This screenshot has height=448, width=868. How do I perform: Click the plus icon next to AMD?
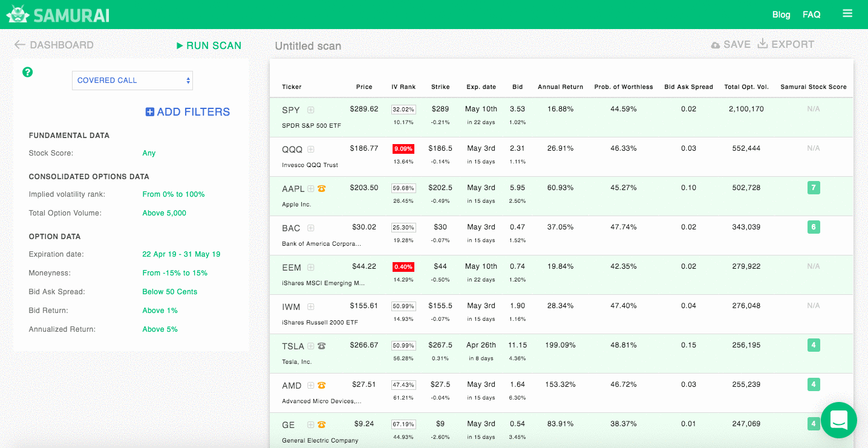(311, 386)
